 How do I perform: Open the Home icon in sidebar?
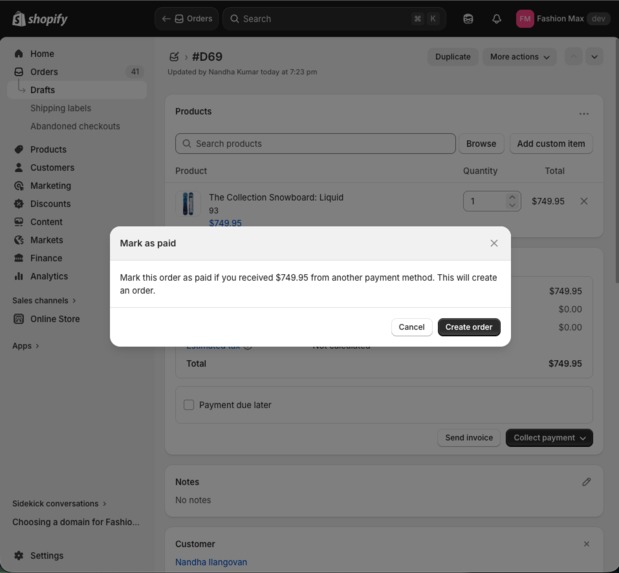point(19,54)
